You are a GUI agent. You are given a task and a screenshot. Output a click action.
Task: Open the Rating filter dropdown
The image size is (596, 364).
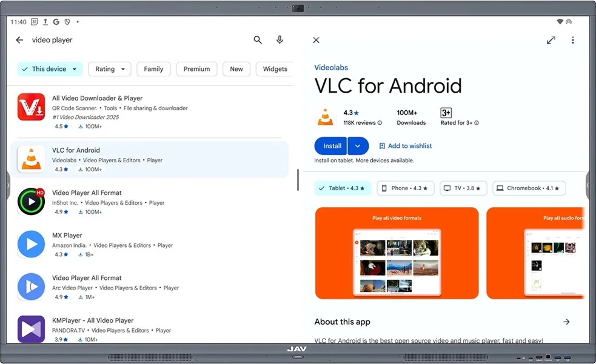click(109, 68)
